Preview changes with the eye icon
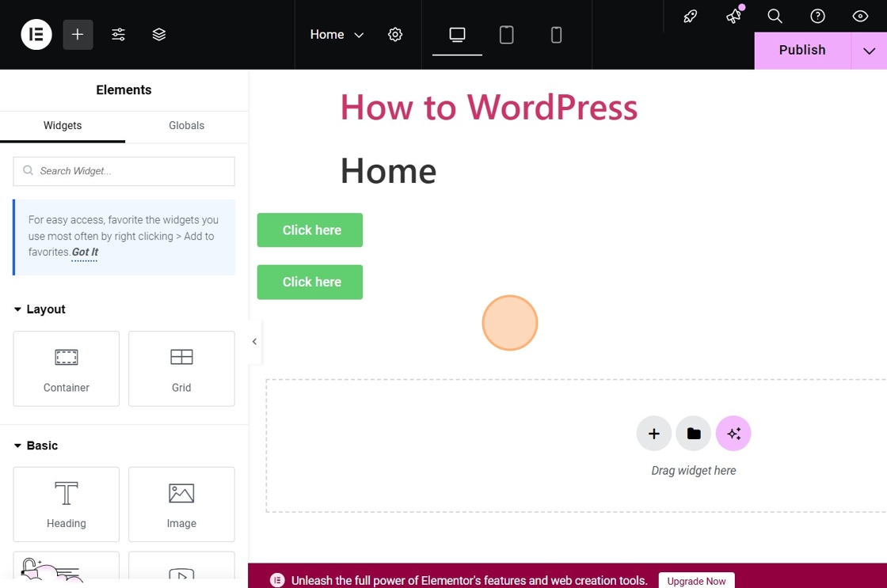This screenshot has height=588, width=887. coord(860,16)
